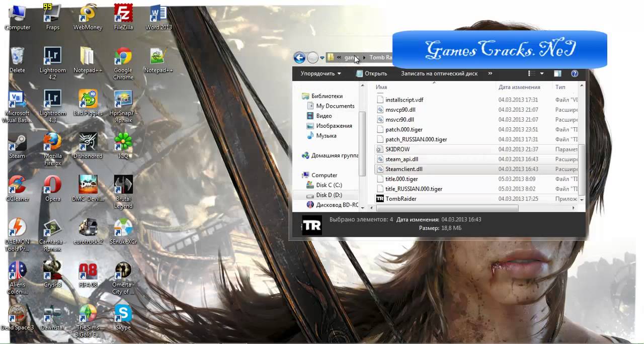
Task: Launch DAEMON Tools desktop shortcut
Action: [17, 235]
